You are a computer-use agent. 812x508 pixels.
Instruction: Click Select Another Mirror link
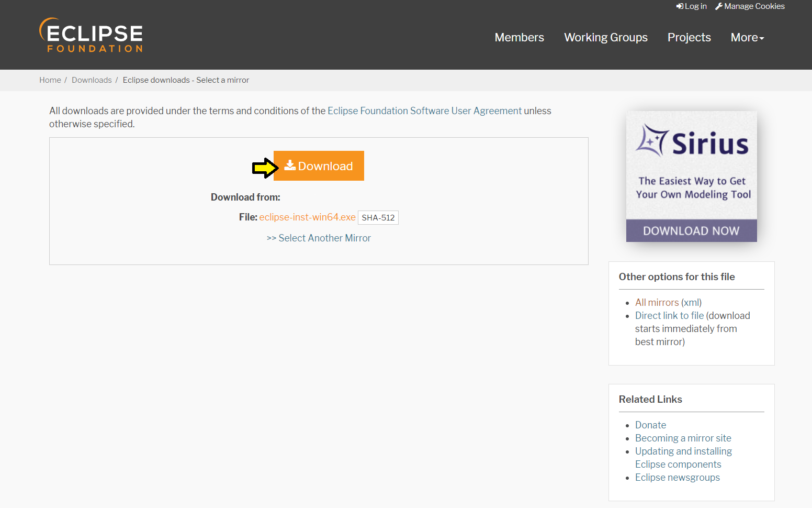[x=319, y=238]
